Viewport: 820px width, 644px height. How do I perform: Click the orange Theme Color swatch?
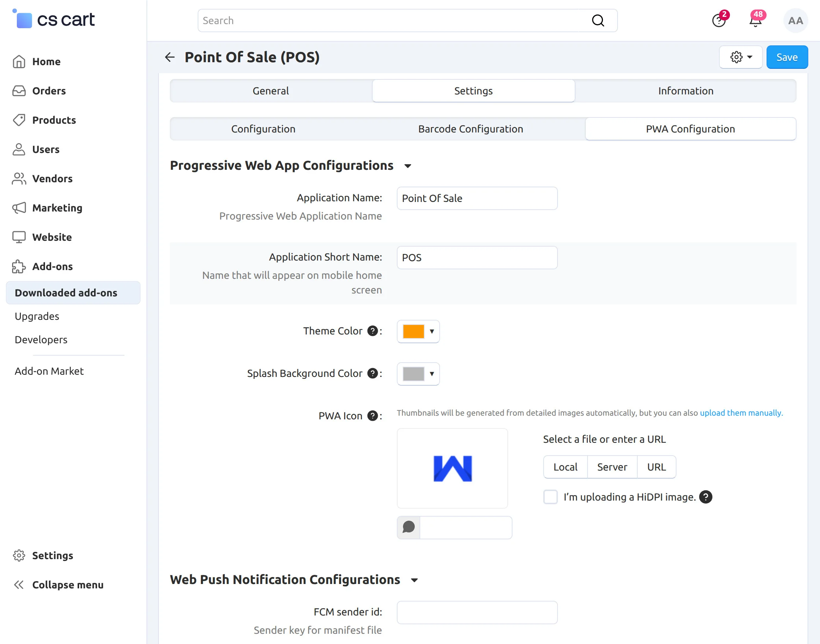(413, 332)
